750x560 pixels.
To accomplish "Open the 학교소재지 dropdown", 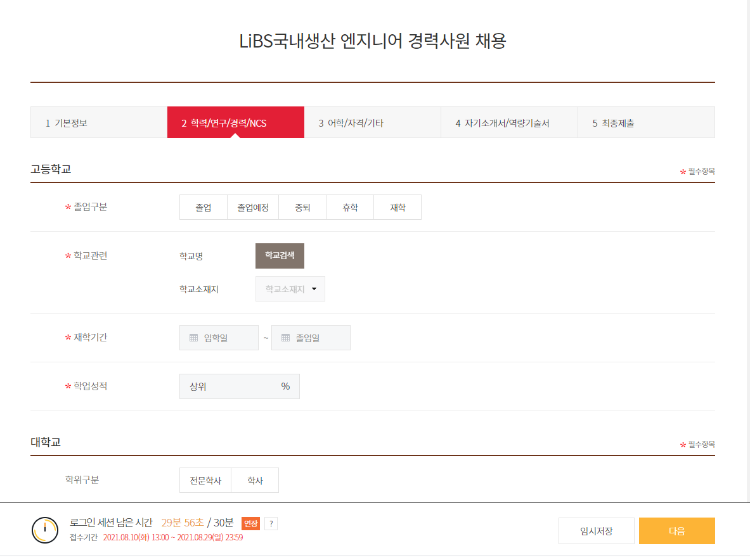I will point(290,289).
